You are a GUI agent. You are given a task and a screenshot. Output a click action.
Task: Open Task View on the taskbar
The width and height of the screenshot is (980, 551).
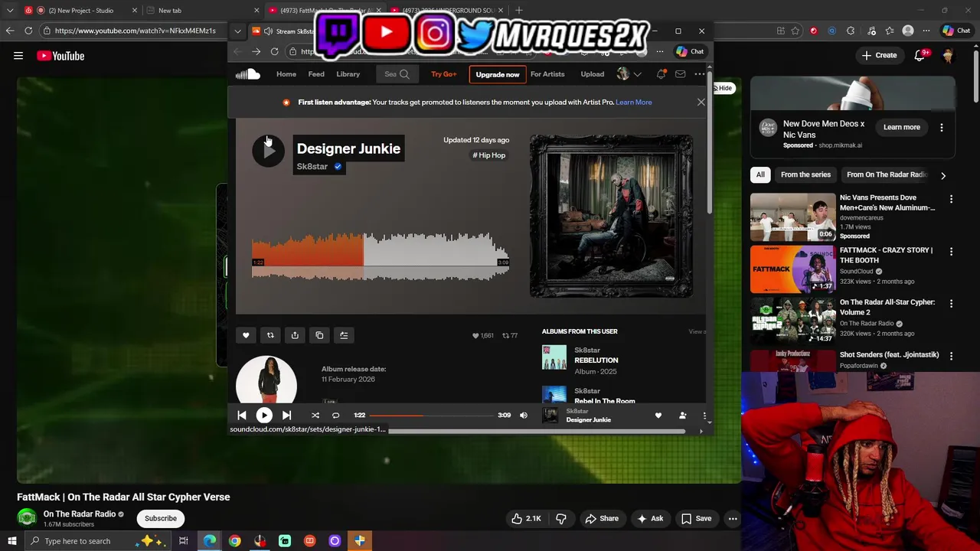pos(184,541)
